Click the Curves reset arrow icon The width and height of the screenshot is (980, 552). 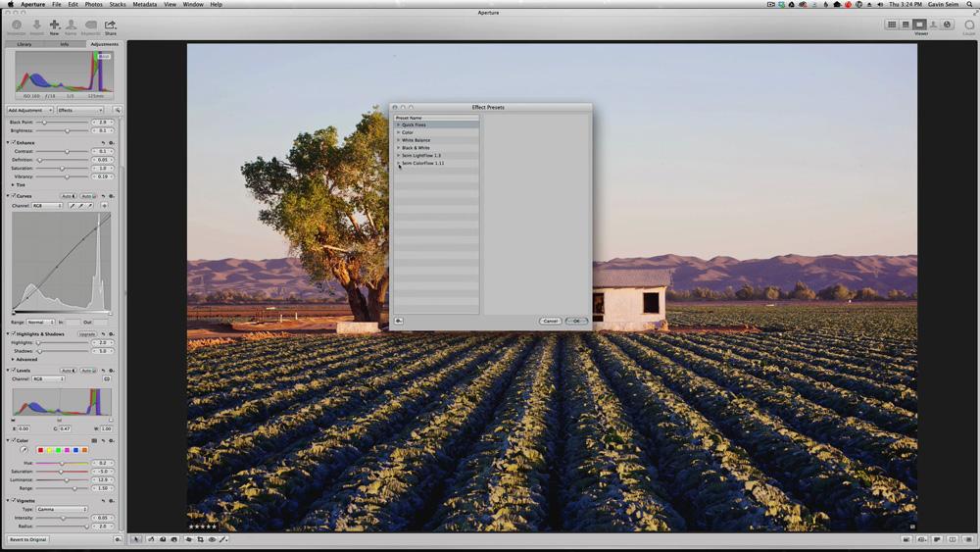(103, 196)
